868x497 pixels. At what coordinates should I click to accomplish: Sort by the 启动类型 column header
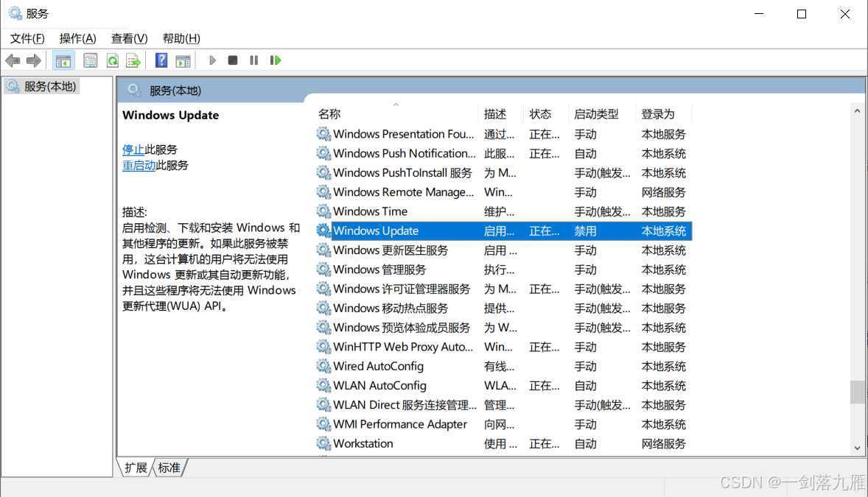[601, 114]
